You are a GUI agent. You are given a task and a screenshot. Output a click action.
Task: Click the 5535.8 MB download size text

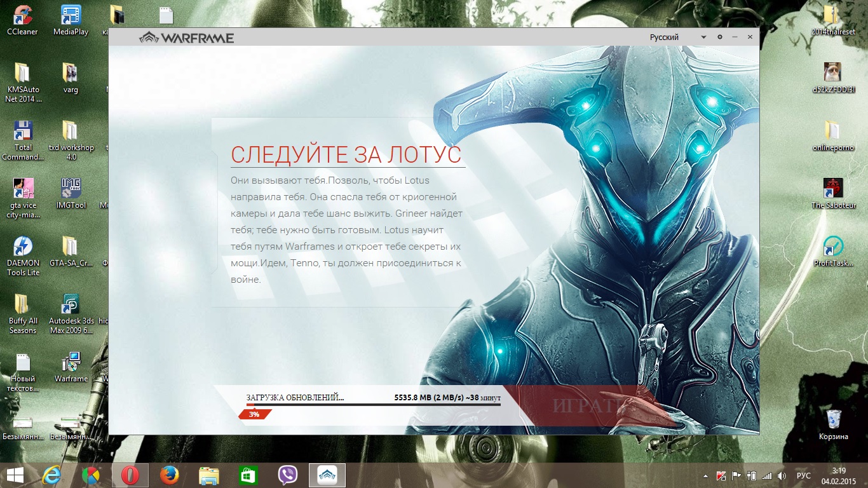(412, 398)
